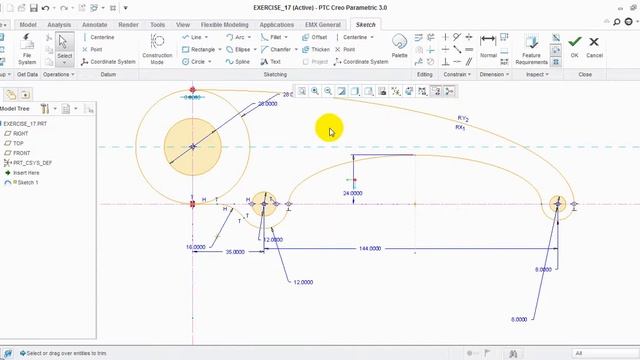Viewport: 640px width, 360px height.
Task: Click the Datum Point tool
Action: 92,49
